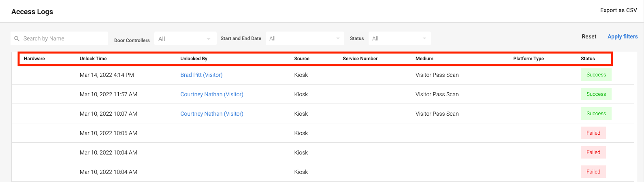Click the Hardware column header
Screen dimensions: 644x182
point(34,59)
